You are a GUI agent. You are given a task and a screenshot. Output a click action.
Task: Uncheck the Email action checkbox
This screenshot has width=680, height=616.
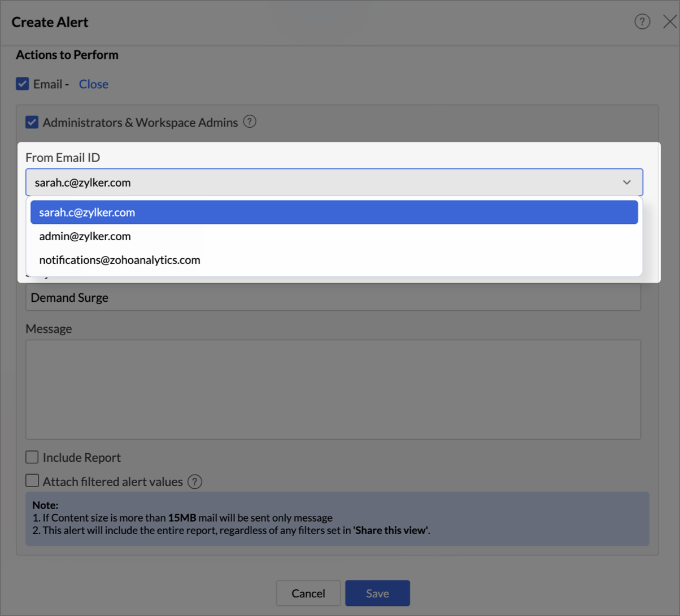[x=23, y=84]
